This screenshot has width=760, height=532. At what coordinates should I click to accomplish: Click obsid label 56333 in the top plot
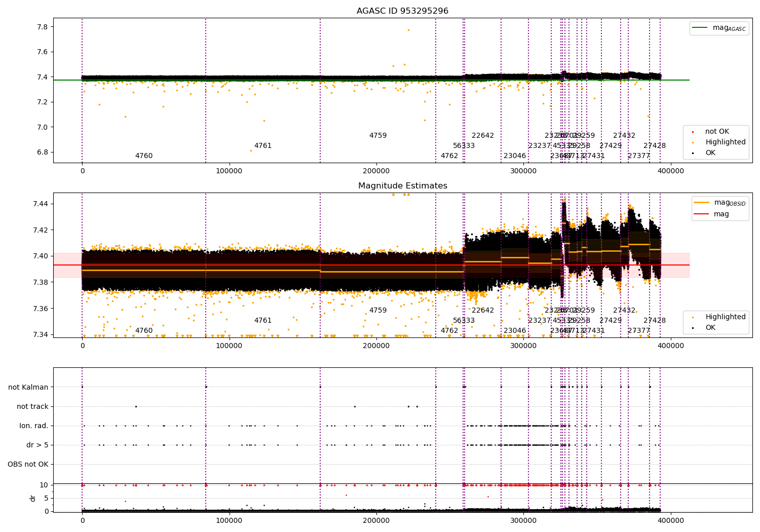pos(464,146)
